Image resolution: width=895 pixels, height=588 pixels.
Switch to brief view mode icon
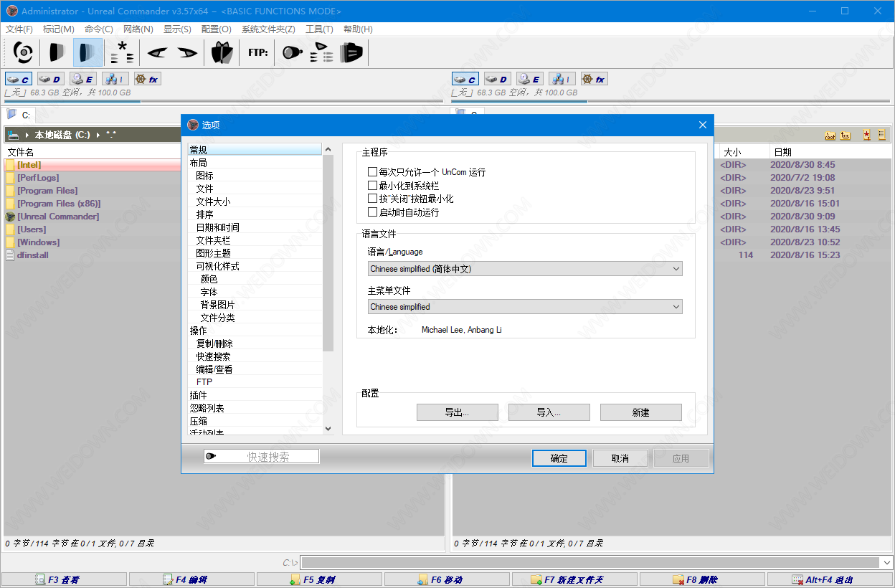[x=56, y=52]
